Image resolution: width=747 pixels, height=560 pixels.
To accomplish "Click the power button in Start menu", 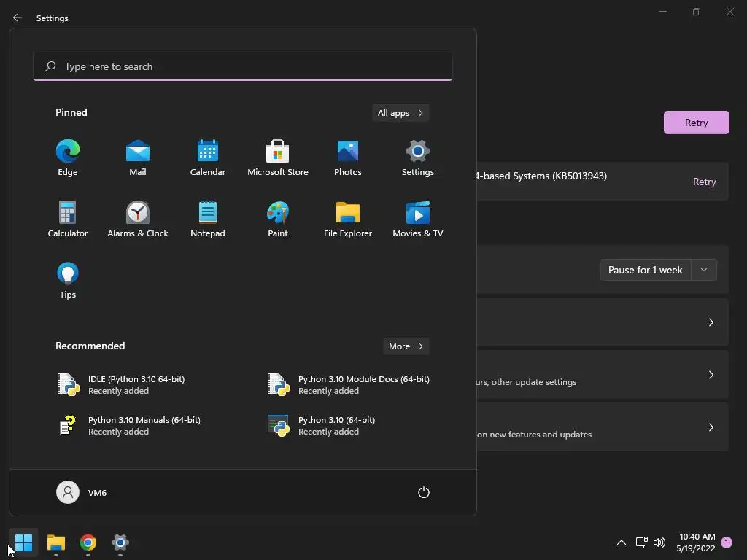I will [424, 492].
